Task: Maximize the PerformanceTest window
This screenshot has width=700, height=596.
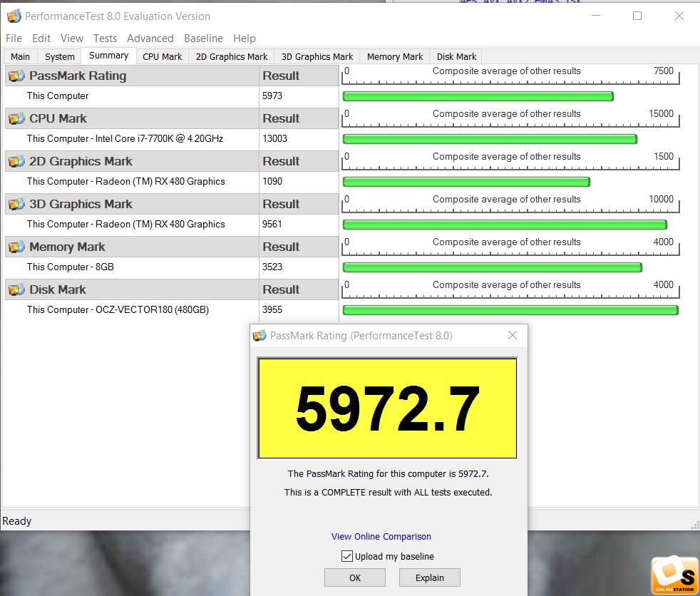Action: (x=637, y=16)
